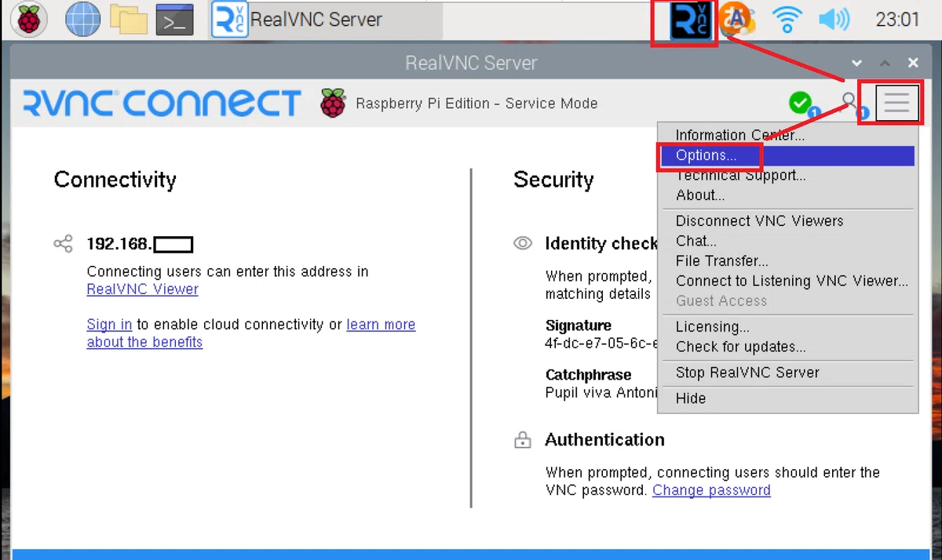This screenshot has height=560, width=942.
Task: Click the green checkmark status icon
Action: (x=801, y=103)
